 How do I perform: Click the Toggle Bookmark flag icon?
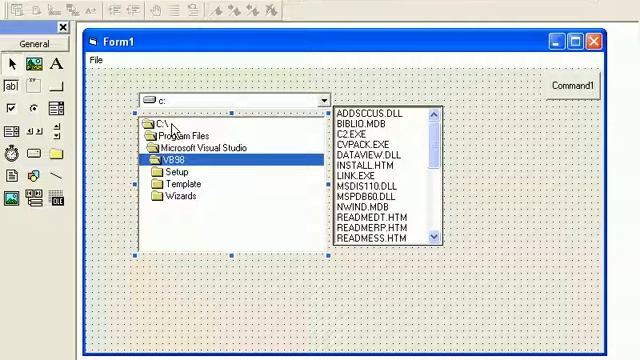[x=217, y=10]
